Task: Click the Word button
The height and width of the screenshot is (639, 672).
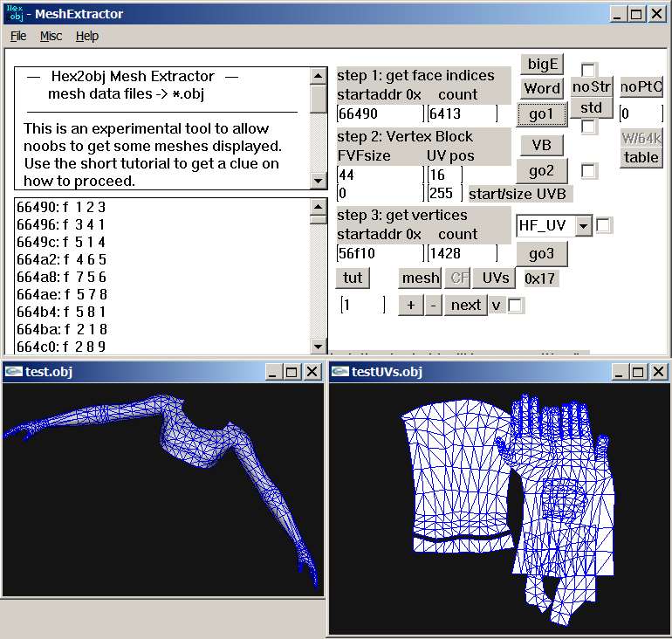Action: click(542, 88)
